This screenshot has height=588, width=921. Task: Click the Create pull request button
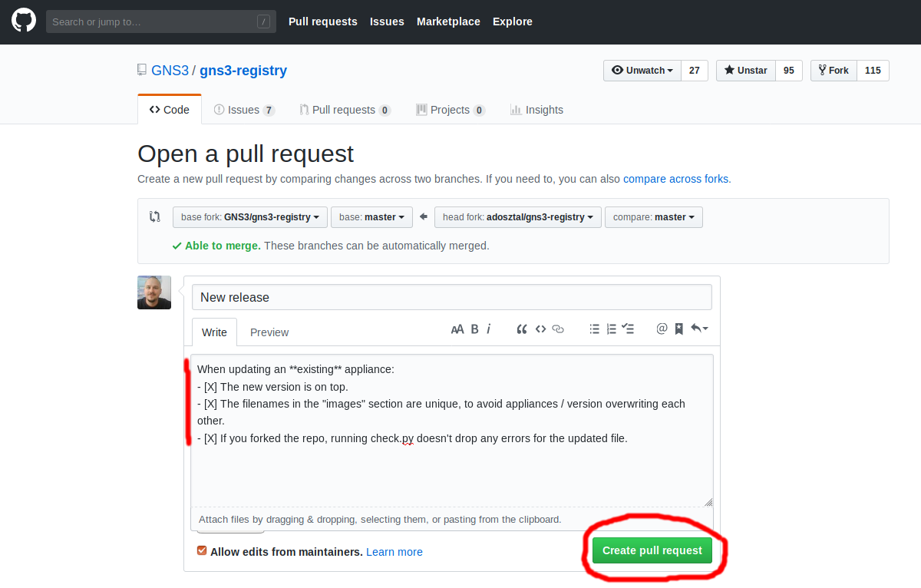pos(652,550)
